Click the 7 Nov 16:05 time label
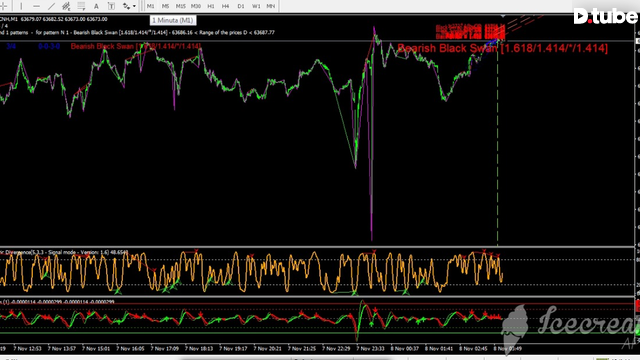This screenshot has height=360, width=640. 130,349
